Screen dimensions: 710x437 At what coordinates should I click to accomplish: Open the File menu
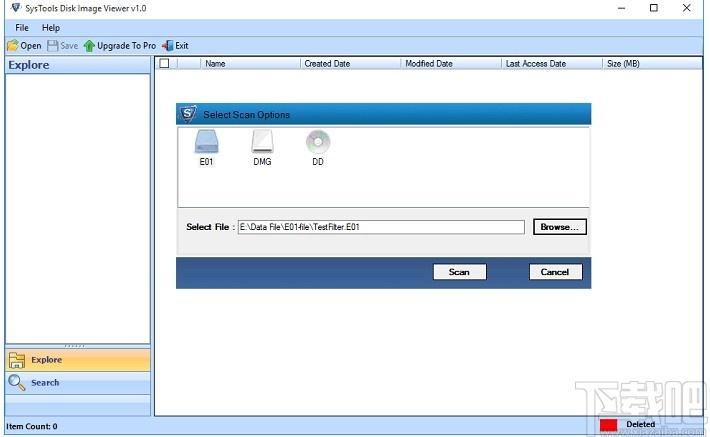click(x=22, y=28)
